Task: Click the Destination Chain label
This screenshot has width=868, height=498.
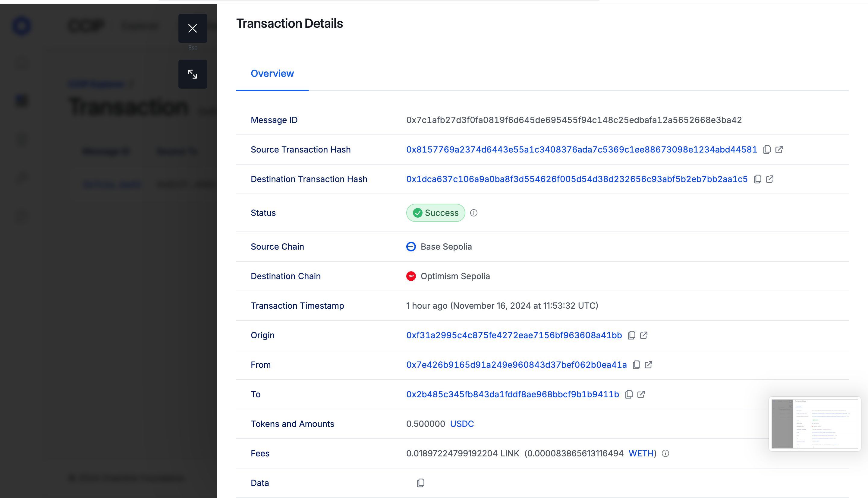Action: point(285,276)
